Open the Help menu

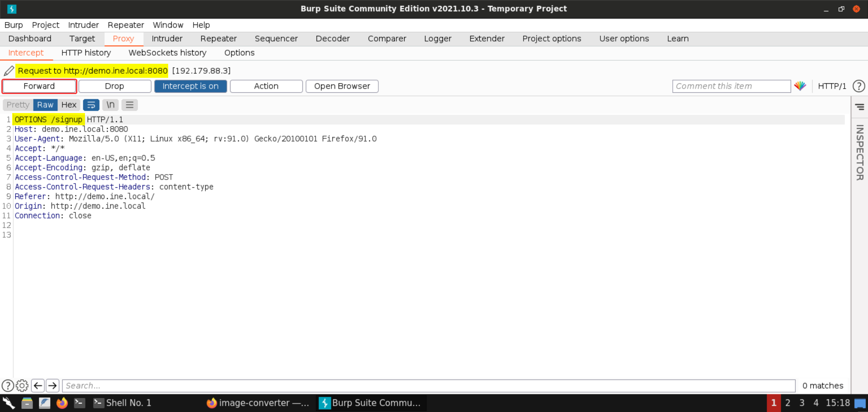coord(201,25)
